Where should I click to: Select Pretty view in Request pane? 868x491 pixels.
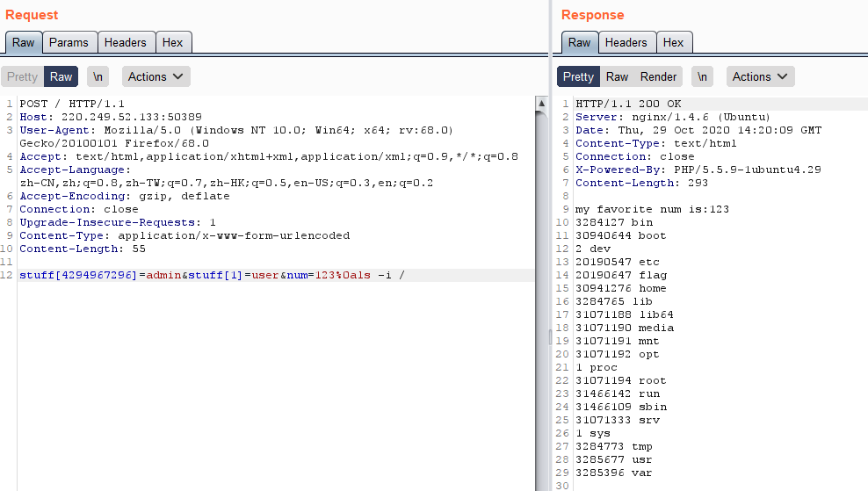[22, 77]
